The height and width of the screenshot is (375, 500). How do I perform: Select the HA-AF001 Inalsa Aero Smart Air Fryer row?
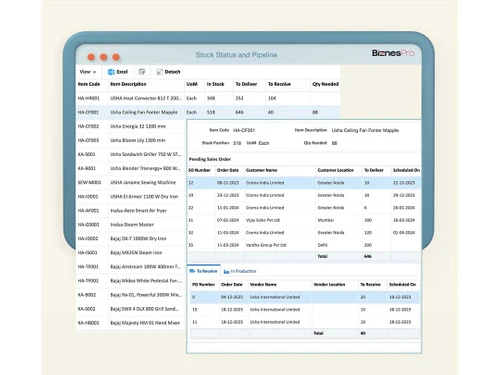(x=131, y=211)
